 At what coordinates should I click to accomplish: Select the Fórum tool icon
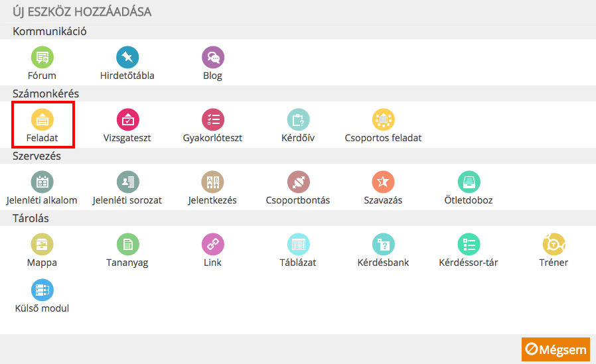(42, 57)
